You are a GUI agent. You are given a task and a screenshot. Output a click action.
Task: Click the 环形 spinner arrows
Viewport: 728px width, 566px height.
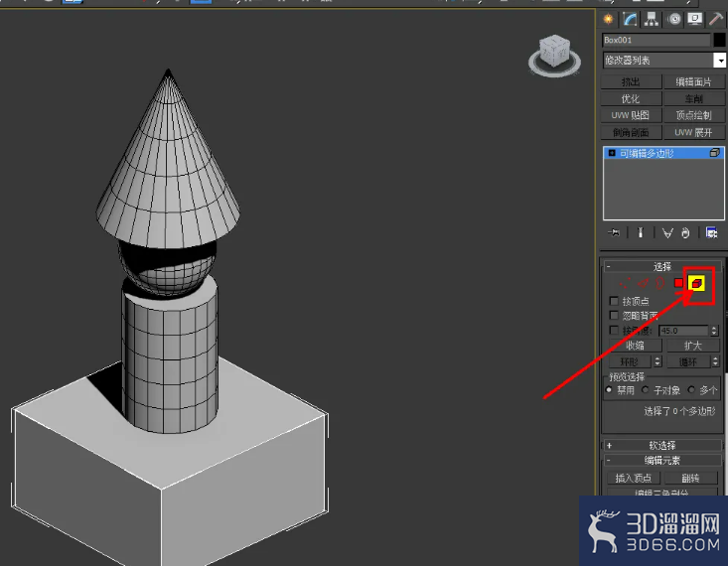pos(657,361)
